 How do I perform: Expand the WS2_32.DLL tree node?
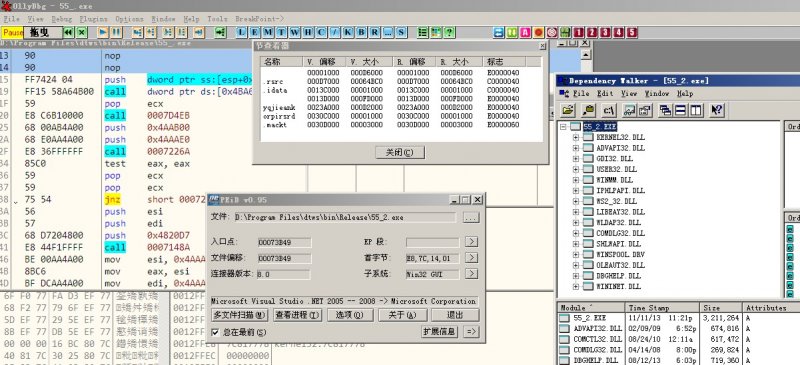tap(576, 201)
